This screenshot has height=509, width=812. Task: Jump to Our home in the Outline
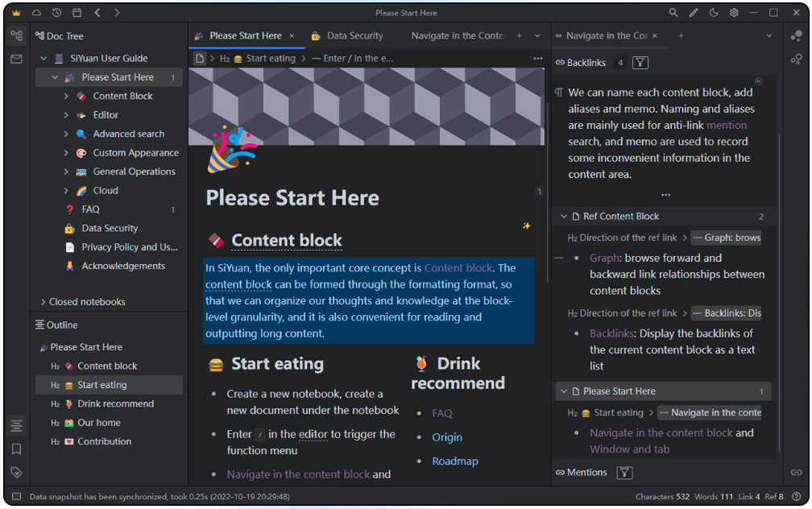coord(99,423)
